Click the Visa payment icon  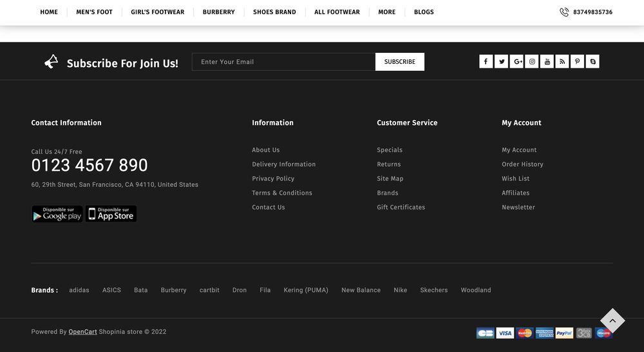click(505, 333)
